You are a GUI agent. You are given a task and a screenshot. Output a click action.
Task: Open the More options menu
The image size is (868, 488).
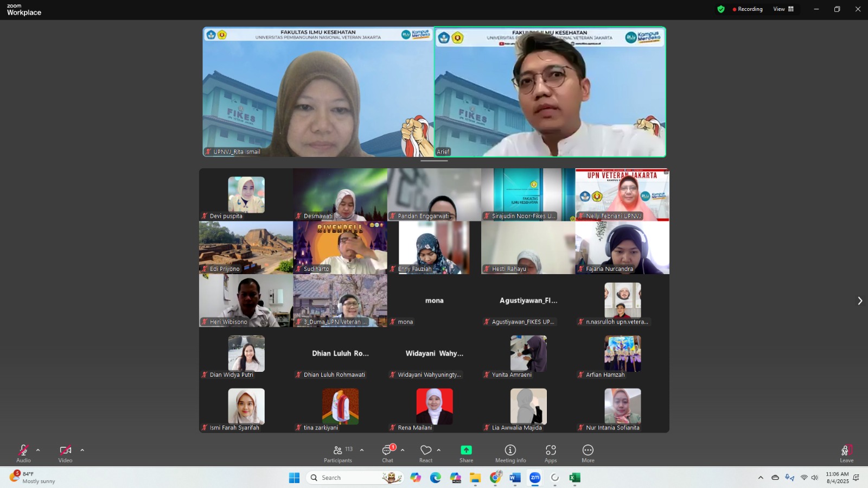pos(588,453)
